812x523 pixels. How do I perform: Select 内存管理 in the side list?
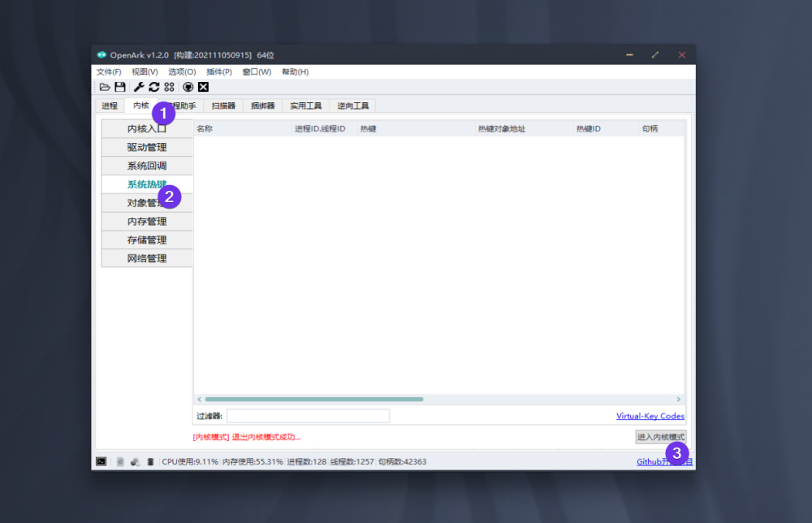pos(147,221)
